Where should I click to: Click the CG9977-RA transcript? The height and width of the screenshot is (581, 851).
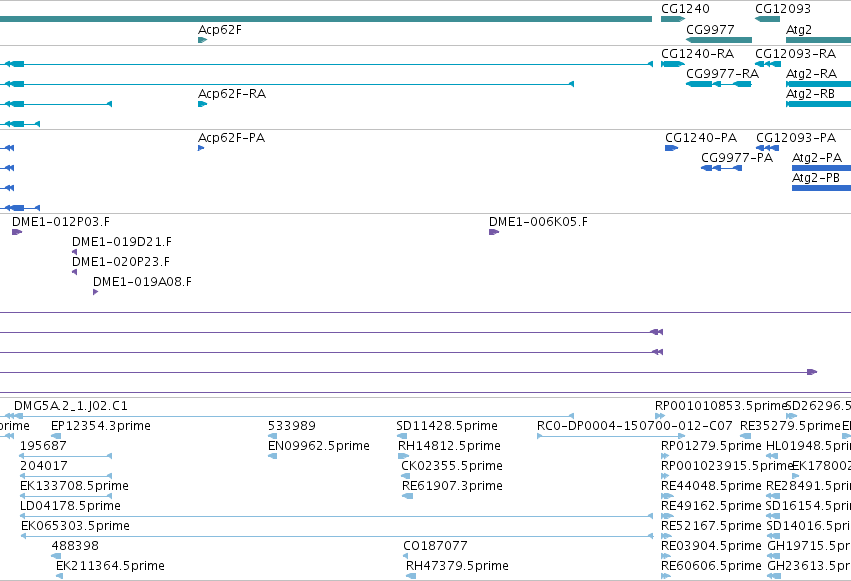pos(719,84)
